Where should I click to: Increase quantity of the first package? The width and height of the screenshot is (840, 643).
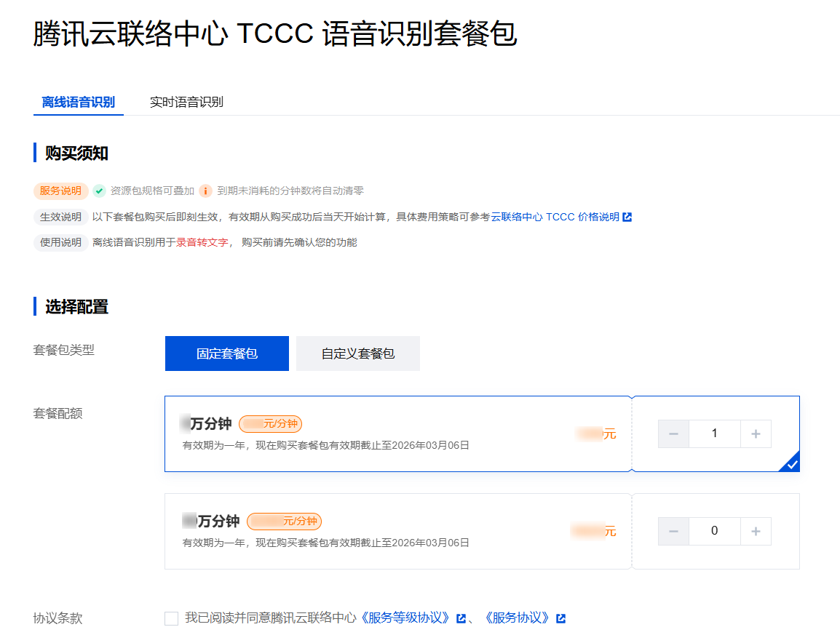coord(756,434)
